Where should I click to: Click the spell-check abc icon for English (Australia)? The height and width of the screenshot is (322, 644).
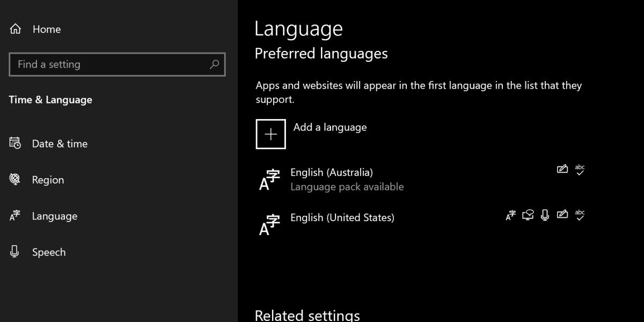[x=580, y=170]
